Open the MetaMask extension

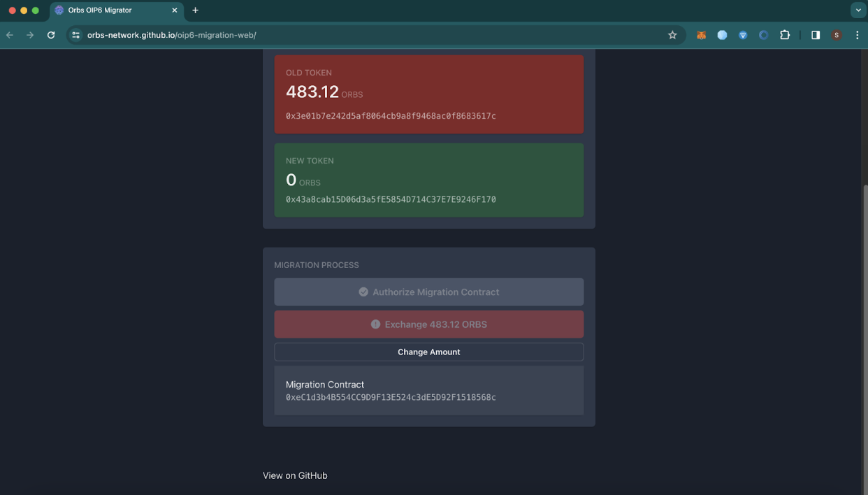(x=701, y=35)
